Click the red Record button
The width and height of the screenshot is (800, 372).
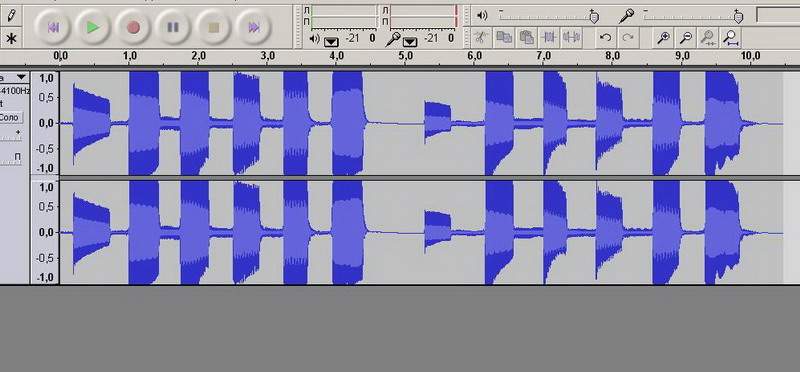[x=133, y=27]
